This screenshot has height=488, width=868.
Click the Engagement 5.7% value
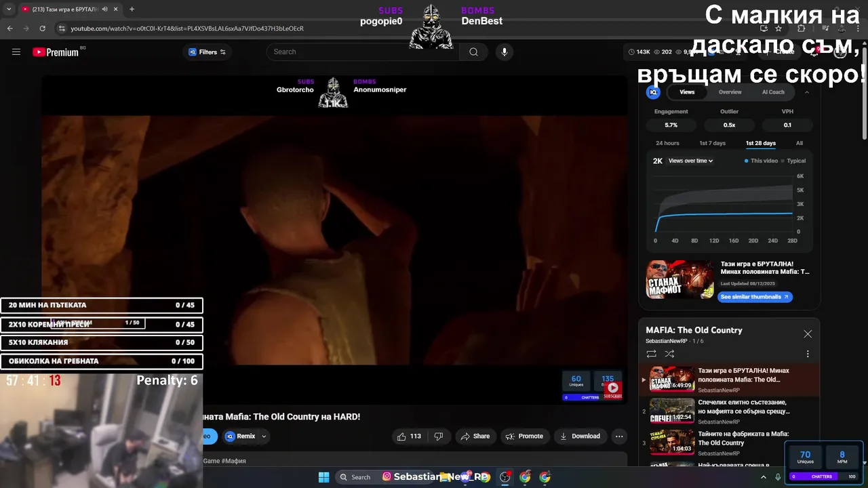[x=671, y=125]
